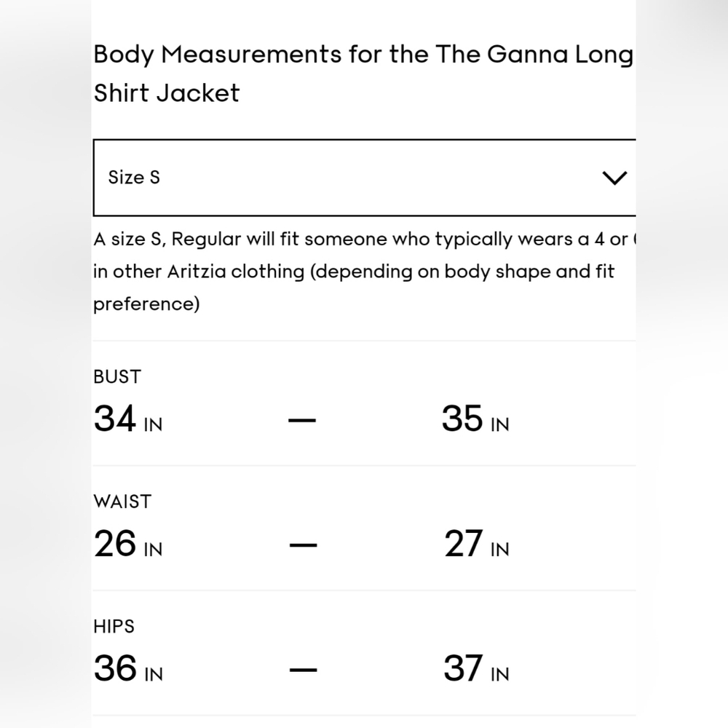Select the 26 IN waist minimum value

(x=128, y=543)
